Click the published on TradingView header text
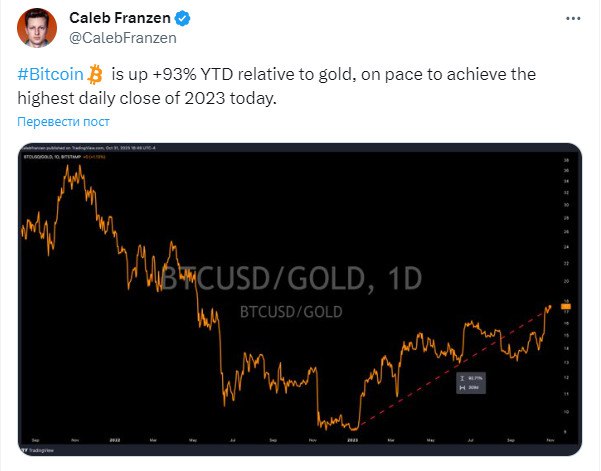 pyautogui.click(x=89, y=148)
